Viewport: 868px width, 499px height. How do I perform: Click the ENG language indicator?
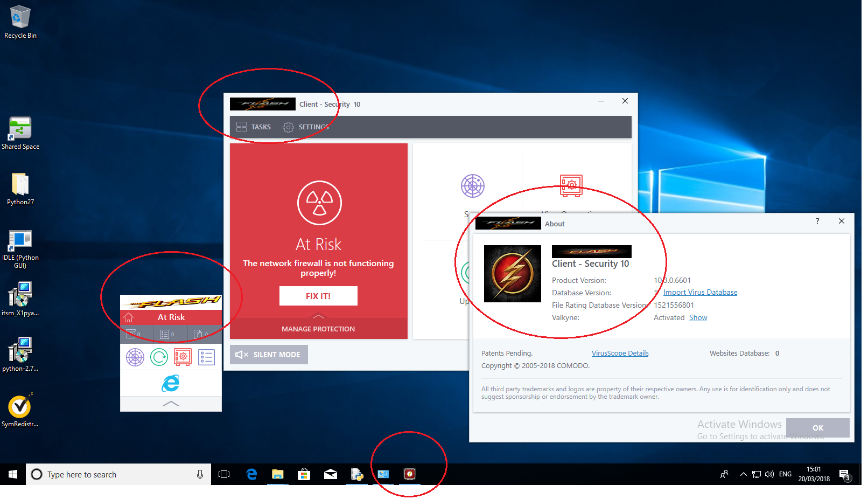point(786,474)
